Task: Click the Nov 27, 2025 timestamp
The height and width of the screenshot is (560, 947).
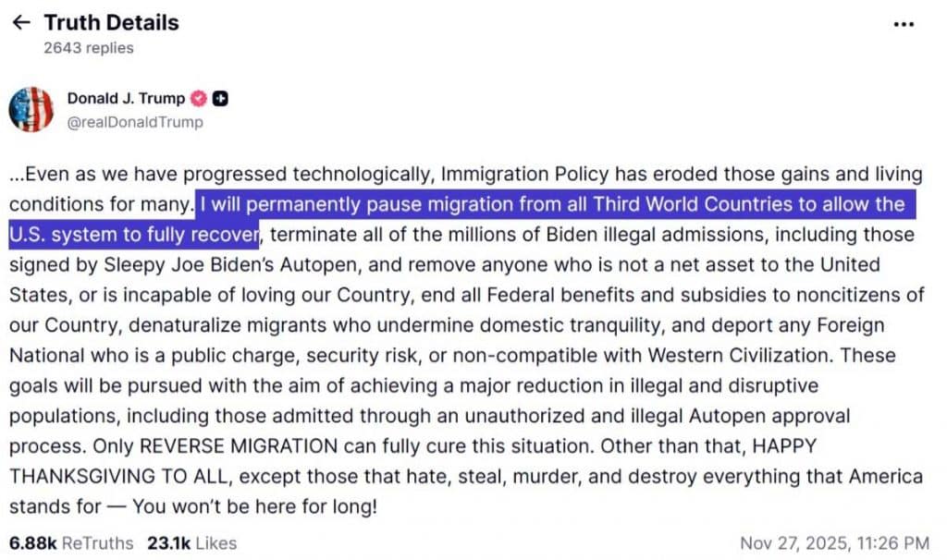Action: (x=835, y=543)
